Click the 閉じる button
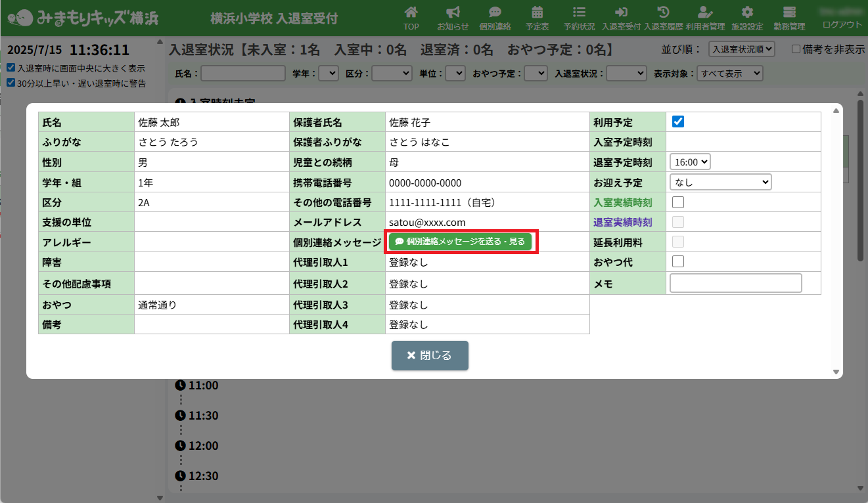868x503 pixels. [430, 355]
